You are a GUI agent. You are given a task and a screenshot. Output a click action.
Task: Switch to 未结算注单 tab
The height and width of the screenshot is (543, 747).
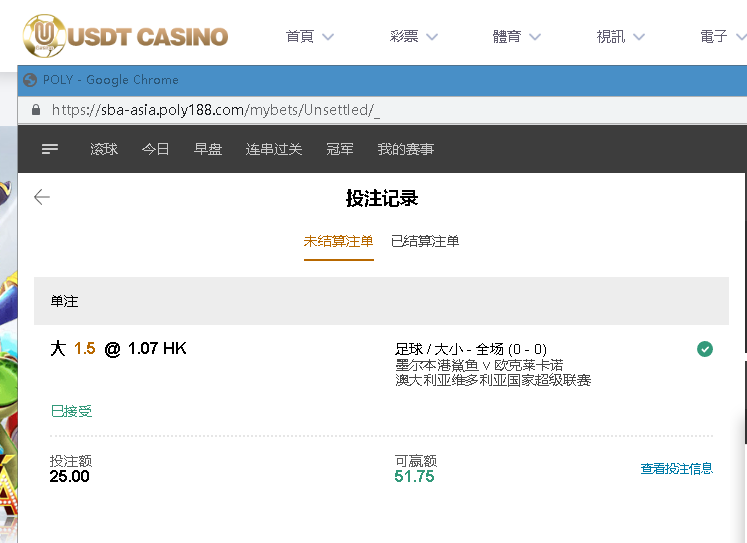click(339, 241)
